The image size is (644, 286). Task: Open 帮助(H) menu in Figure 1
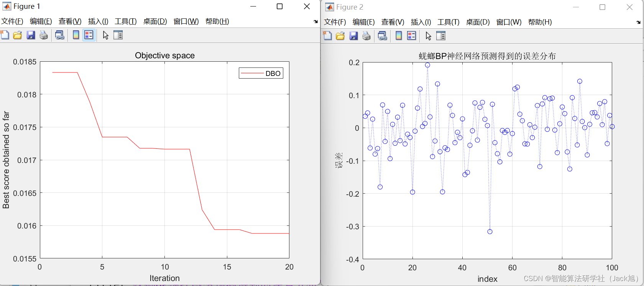[x=217, y=21]
